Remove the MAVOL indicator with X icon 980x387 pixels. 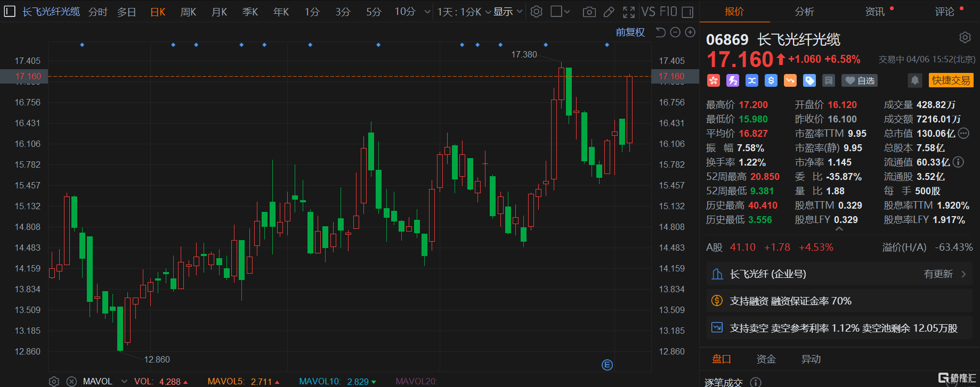[x=71, y=381]
